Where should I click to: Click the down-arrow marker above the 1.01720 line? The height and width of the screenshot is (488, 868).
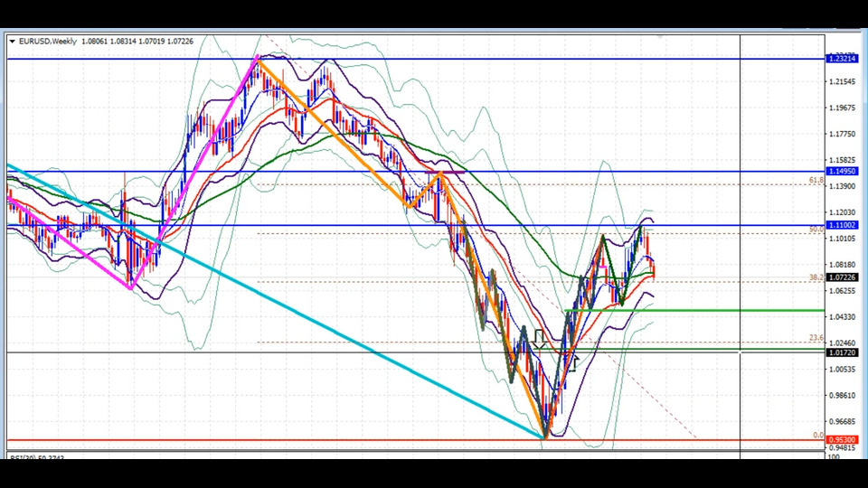pyautogui.click(x=539, y=340)
